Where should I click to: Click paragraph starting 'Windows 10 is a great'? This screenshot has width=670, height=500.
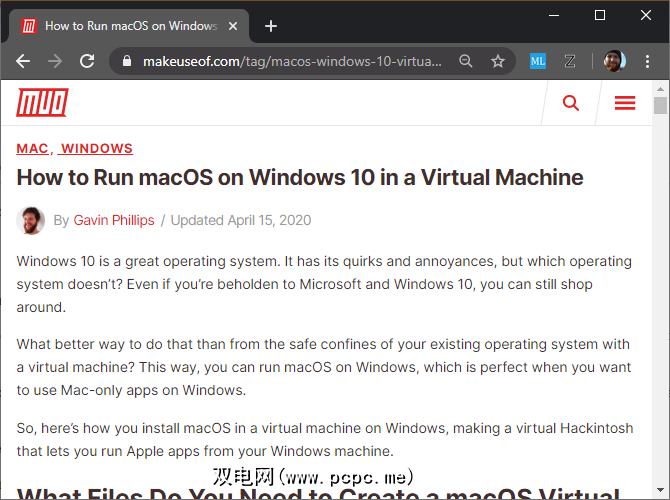click(324, 284)
